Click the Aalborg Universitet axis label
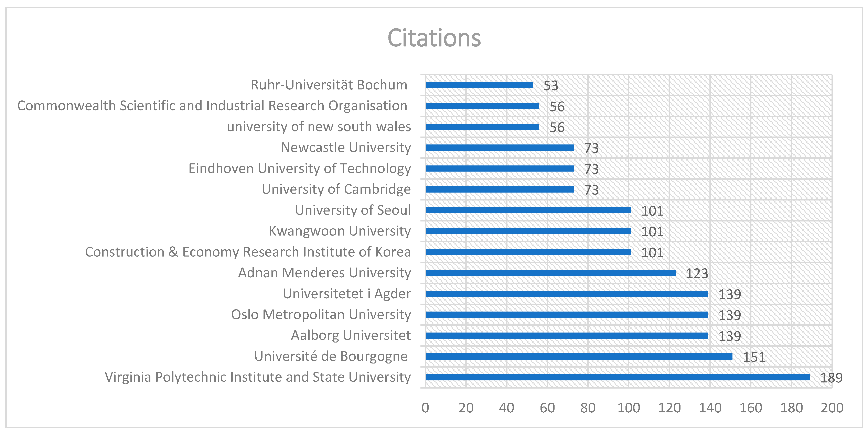The height and width of the screenshot is (434, 868). 351,335
